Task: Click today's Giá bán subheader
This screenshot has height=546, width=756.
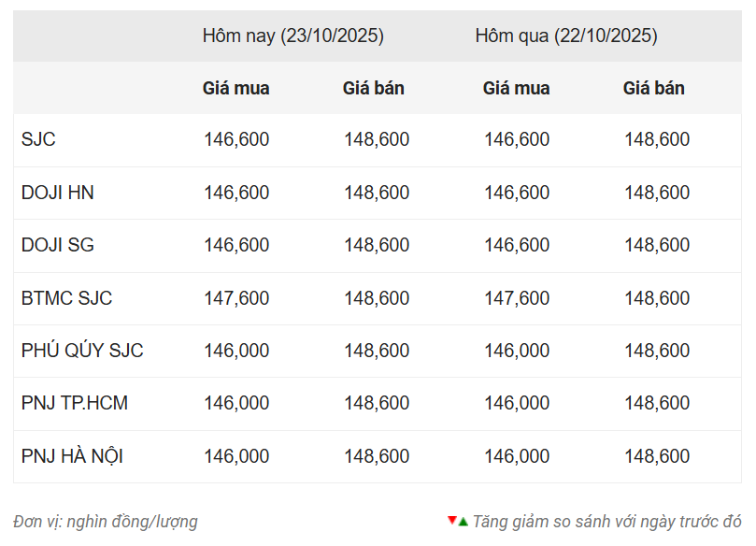Action: [x=374, y=89]
